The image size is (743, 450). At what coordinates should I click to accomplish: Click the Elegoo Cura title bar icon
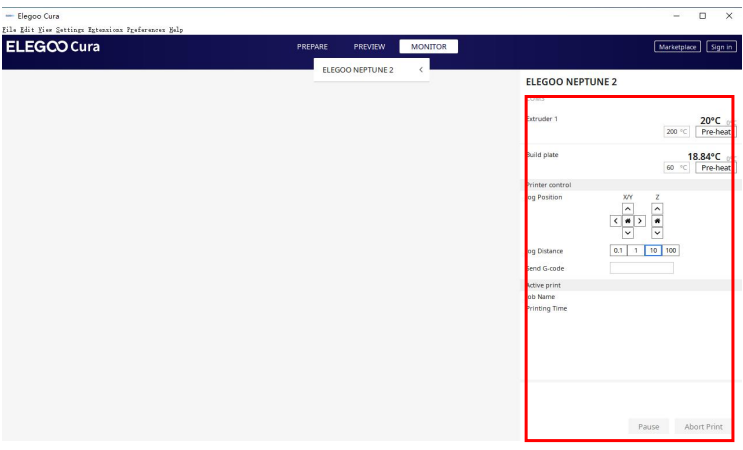[x=9, y=16]
